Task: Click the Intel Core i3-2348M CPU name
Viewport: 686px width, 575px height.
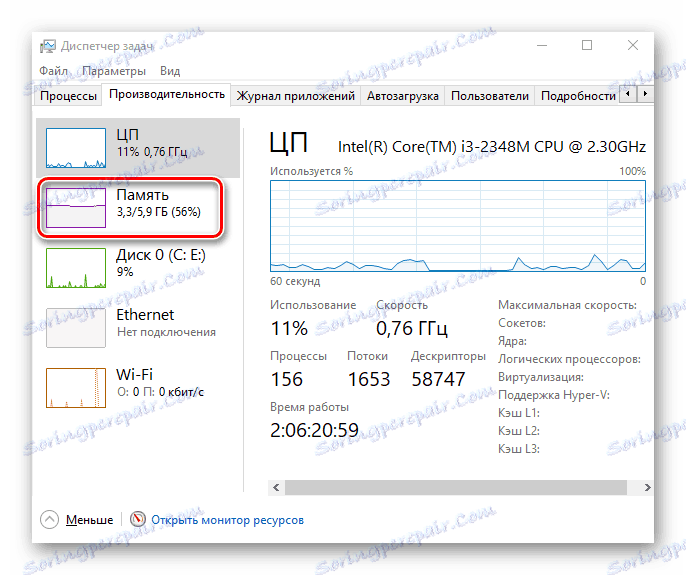Action: [x=491, y=147]
